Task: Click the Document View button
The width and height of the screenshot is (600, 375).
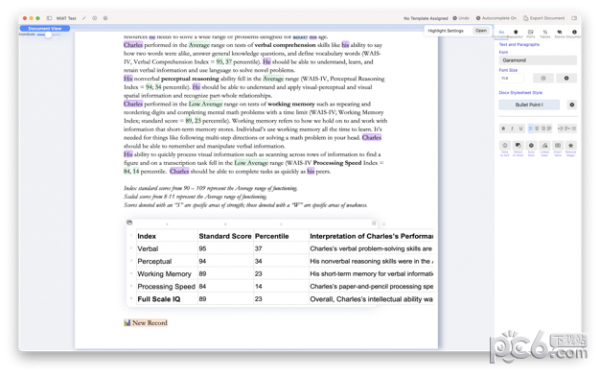Action: pos(45,28)
